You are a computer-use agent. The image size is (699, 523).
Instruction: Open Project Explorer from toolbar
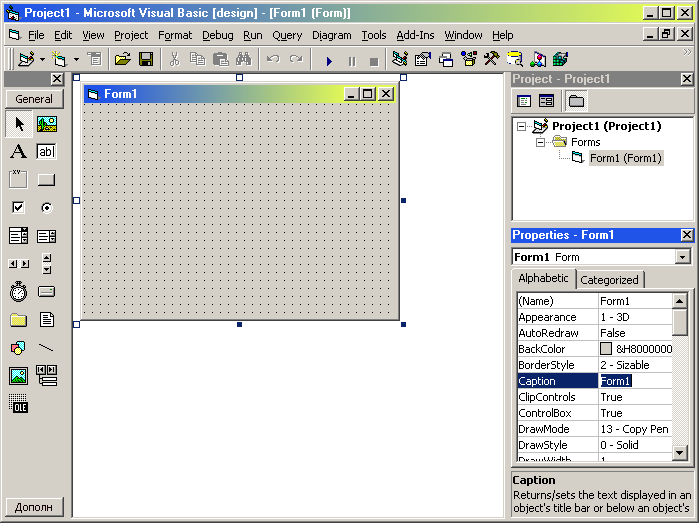399,59
